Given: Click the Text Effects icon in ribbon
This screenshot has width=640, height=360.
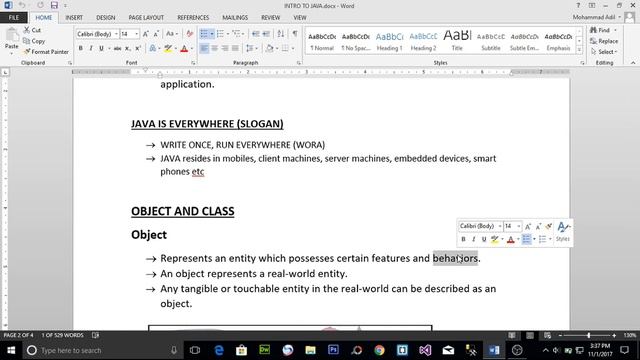Looking at the screenshot, I should (x=153, y=49).
